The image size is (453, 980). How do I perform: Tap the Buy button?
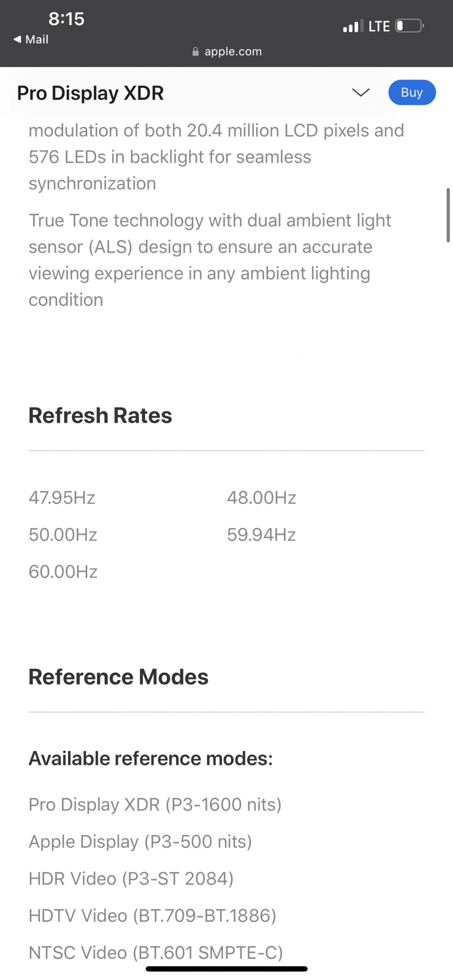411,93
